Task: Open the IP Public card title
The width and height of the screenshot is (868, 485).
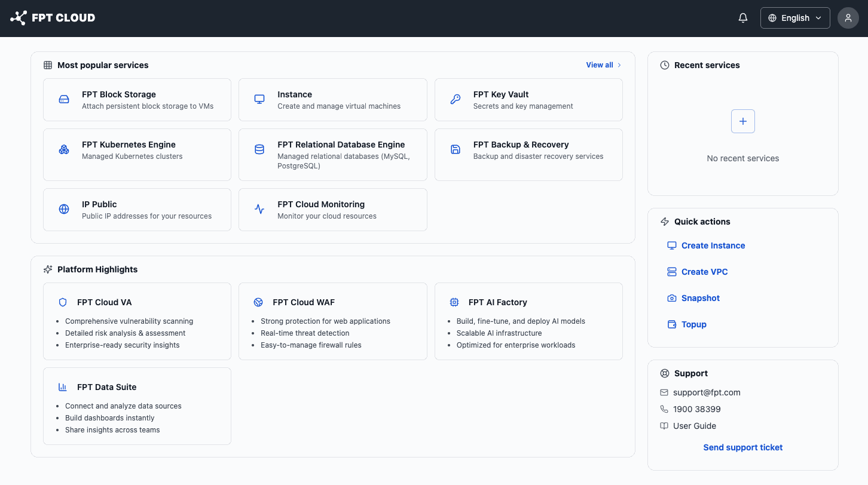Action: coord(99,204)
